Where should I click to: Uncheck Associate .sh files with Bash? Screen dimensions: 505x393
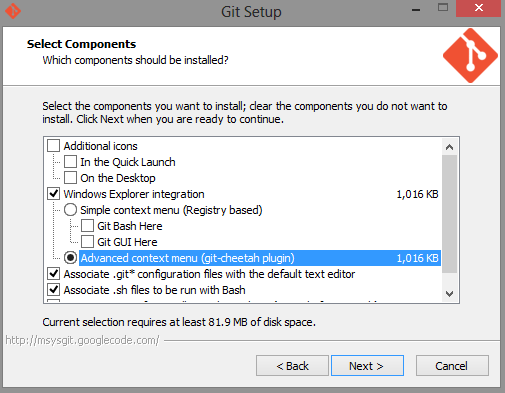pos(53,290)
